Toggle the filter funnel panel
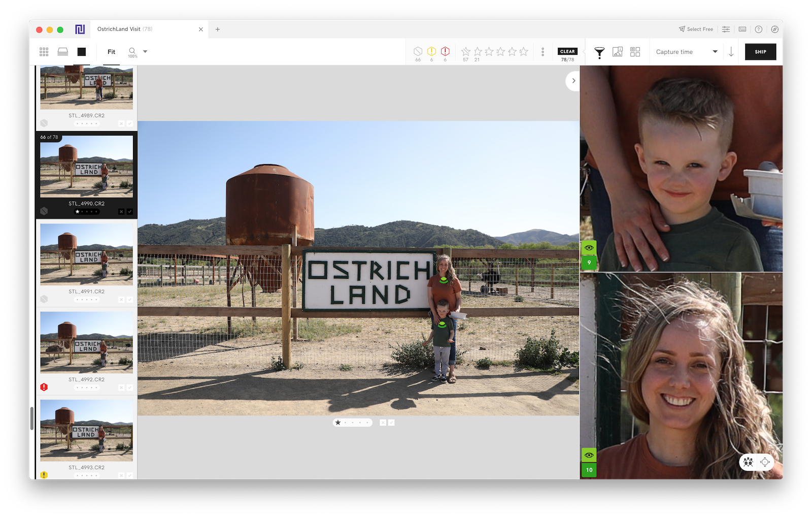Screen dimensions: 812x518 click(599, 52)
